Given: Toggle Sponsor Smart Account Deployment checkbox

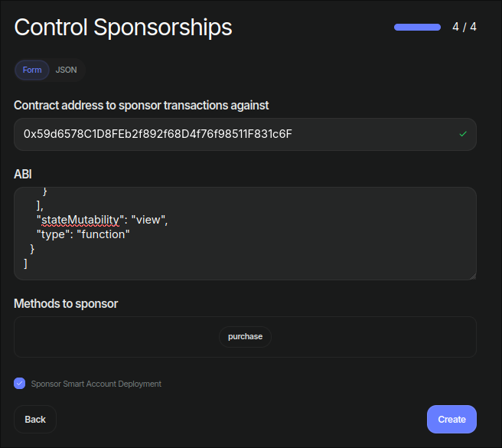Looking at the screenshot, I should [x=20, y=383].
